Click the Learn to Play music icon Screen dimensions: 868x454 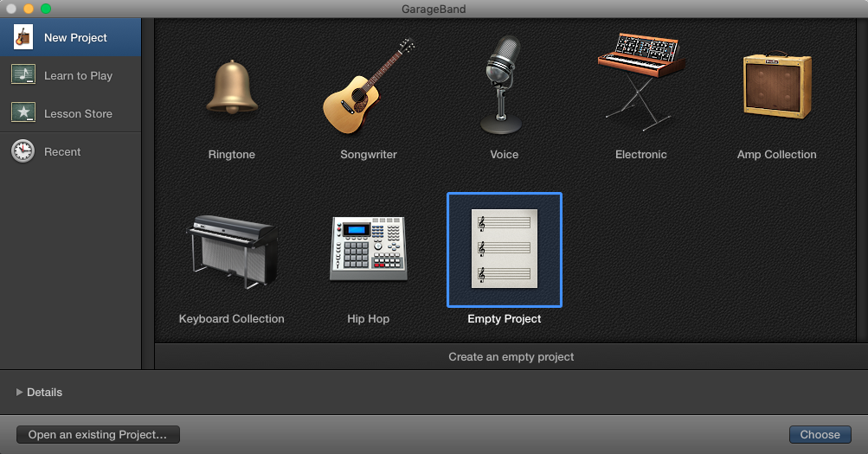23,75
